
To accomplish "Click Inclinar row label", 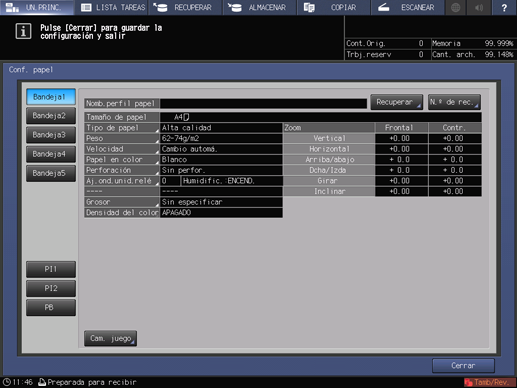I will click(329, 192).
